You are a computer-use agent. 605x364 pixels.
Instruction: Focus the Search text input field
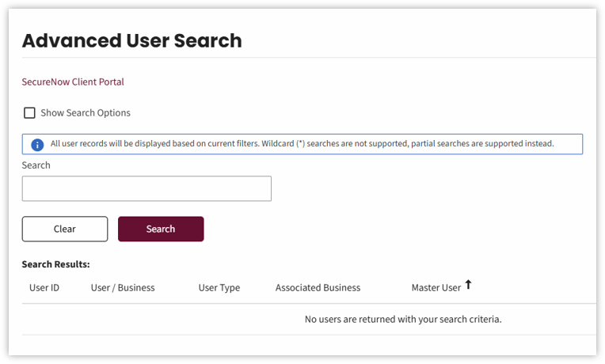click(x=146, y=188)
